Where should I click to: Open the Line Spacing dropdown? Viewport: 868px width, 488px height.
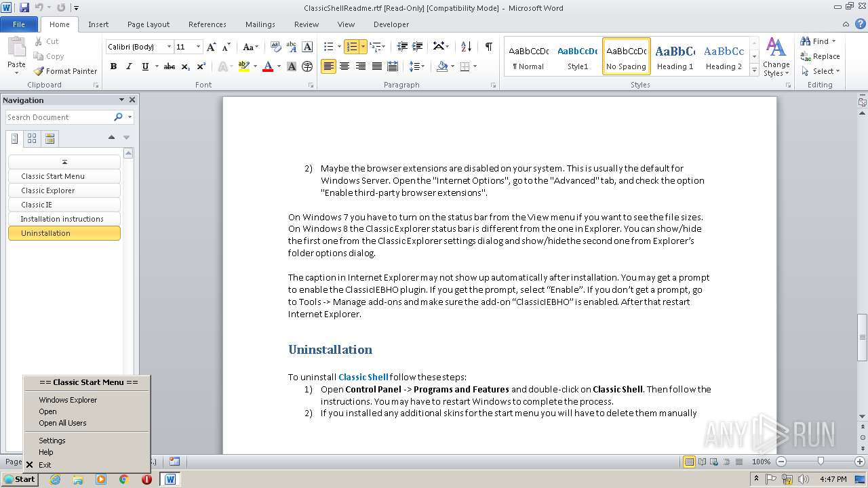417,66
